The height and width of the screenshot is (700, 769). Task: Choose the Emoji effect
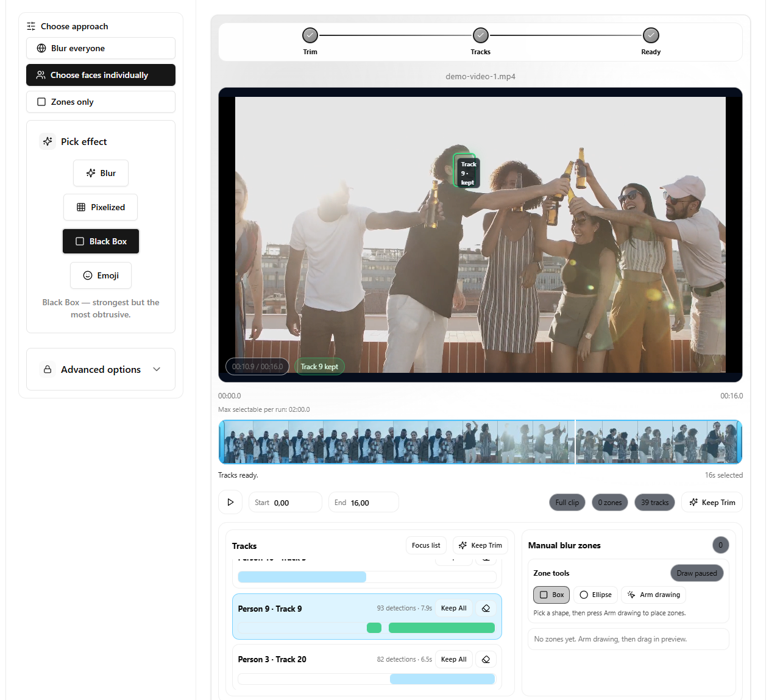click(x=101, y=276)
